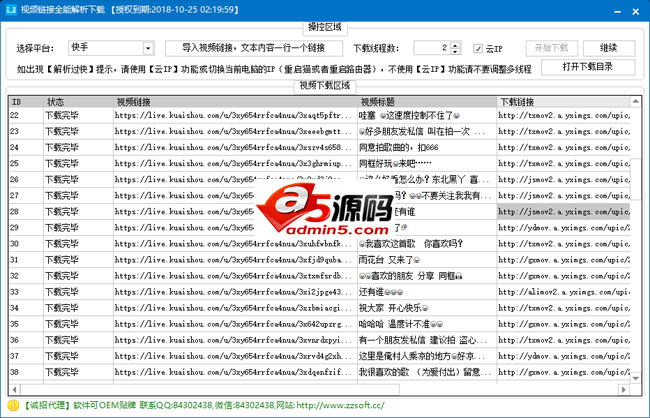650x418 pixels.
Task: Click the download link in row 31
Action: (x=563, y=260)
